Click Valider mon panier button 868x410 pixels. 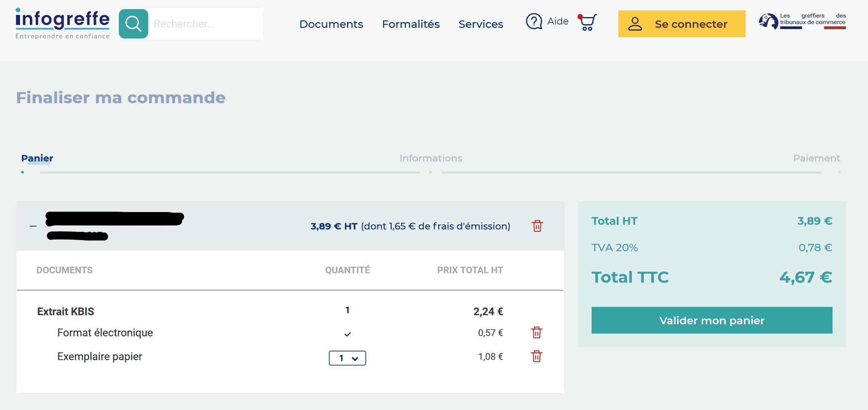point(712,320)
